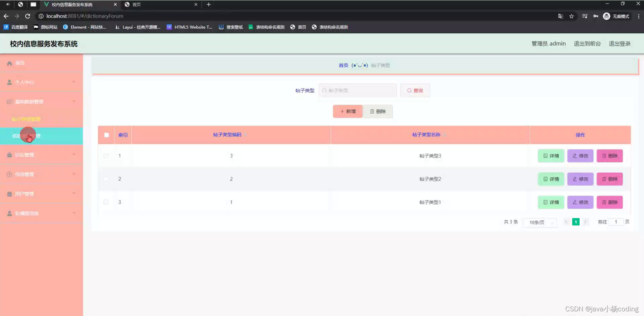
Task: Click 删除 button for row 帖子类型1
Action: (610, 202)
